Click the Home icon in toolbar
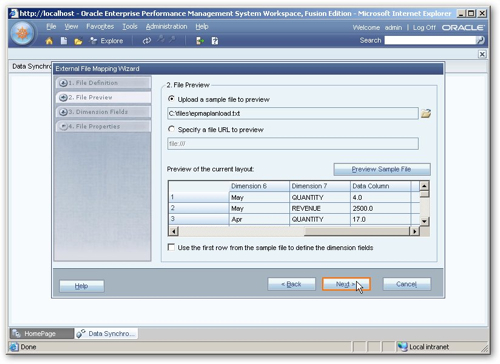This screenshot has width=500, height=364. tap(49, 41)
